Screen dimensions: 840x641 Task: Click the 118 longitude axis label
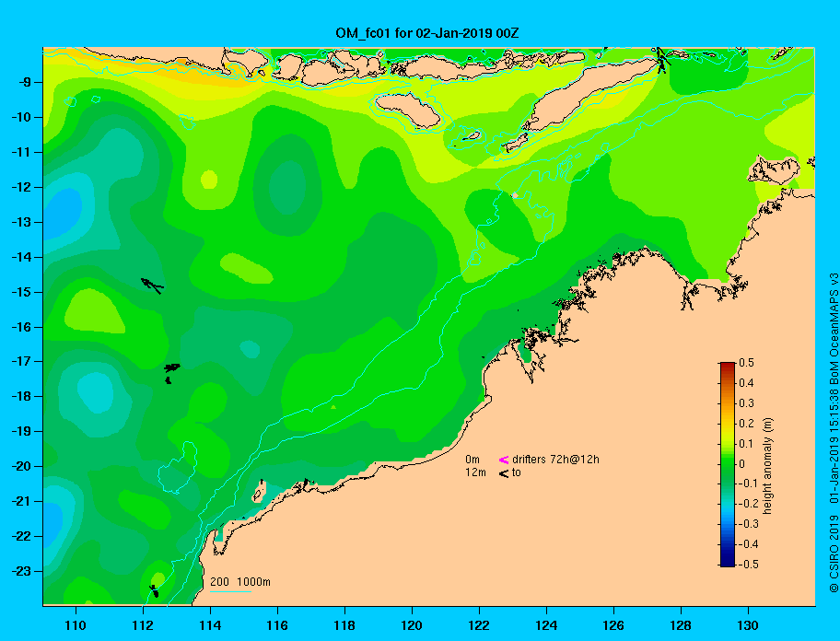pyautogui.click(x=344, y=625)
